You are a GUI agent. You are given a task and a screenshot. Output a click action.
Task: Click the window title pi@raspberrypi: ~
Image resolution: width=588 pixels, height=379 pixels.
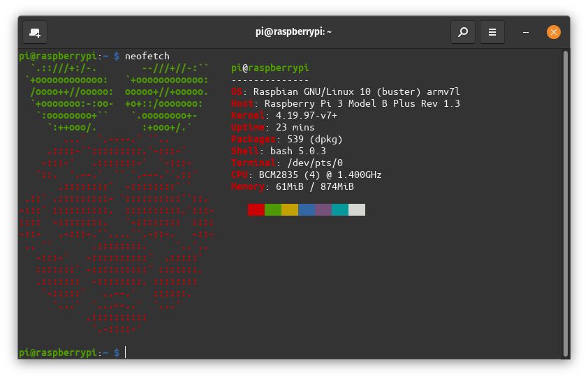[293, 32]
